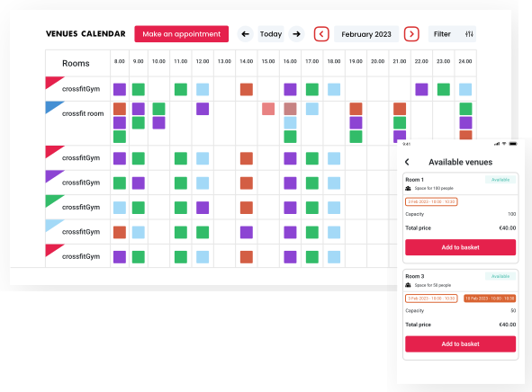Image resolution: width=532 pixels, height=392 pixels.
Task: Open green 8.00 booking in purple-flag row
Action: coord(120,183)
